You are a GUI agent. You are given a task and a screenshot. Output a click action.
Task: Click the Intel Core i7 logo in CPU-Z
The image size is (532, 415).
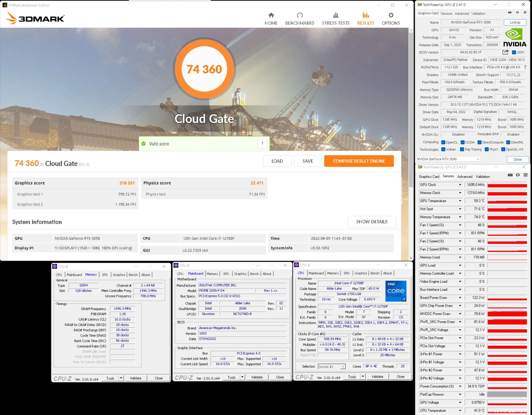(x=396, y=291)
